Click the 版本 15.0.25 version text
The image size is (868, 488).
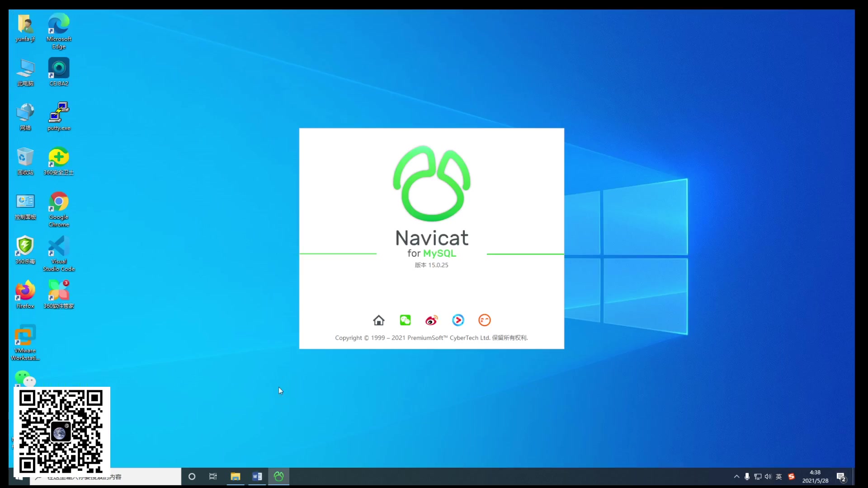tap(432, 265)
